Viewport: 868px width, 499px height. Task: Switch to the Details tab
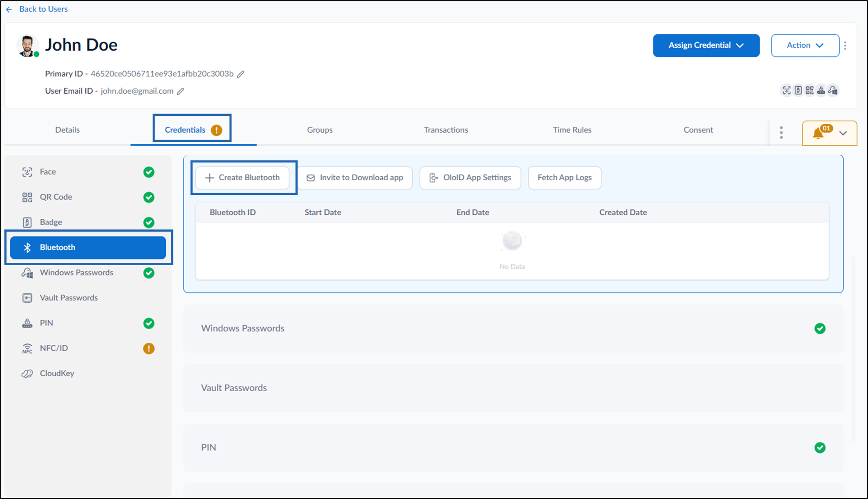67,130
